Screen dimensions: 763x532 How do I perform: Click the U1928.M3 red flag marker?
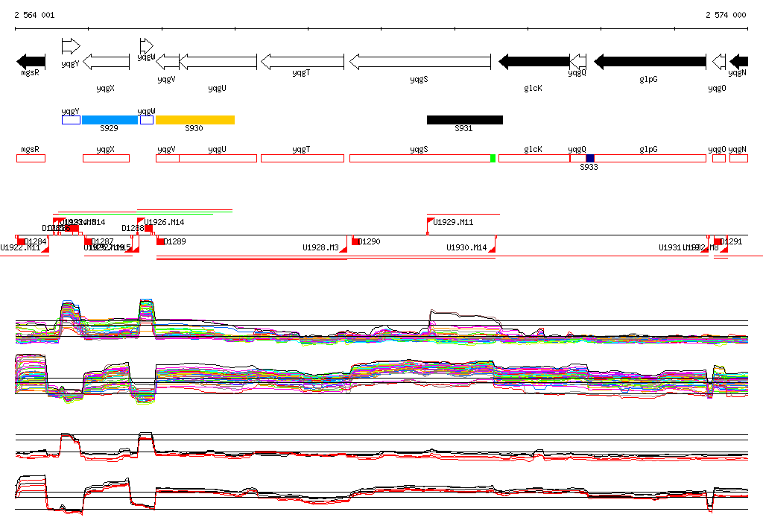(343, 249)
